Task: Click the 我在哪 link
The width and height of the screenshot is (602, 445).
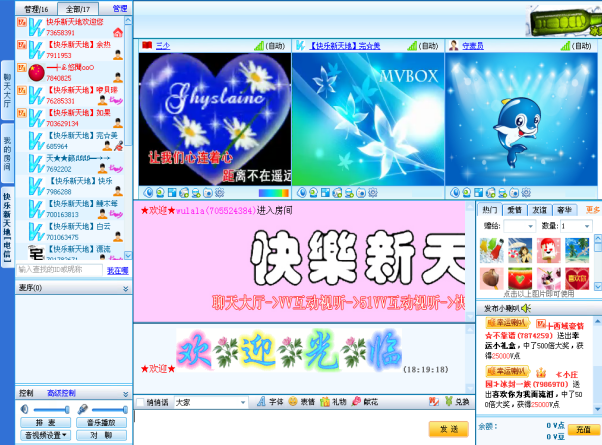Action: click(117, 271)
